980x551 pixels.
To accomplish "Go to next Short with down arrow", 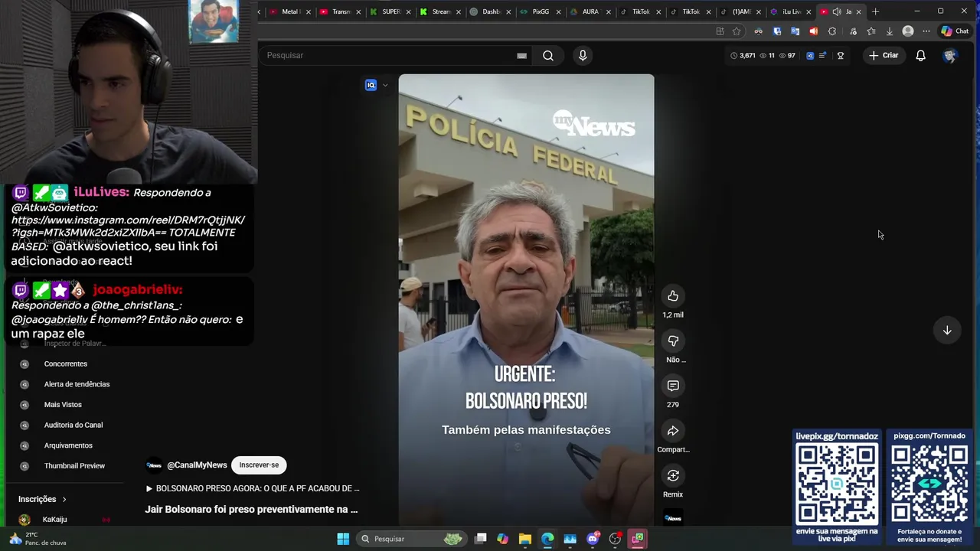I will (x=947, y=330).
